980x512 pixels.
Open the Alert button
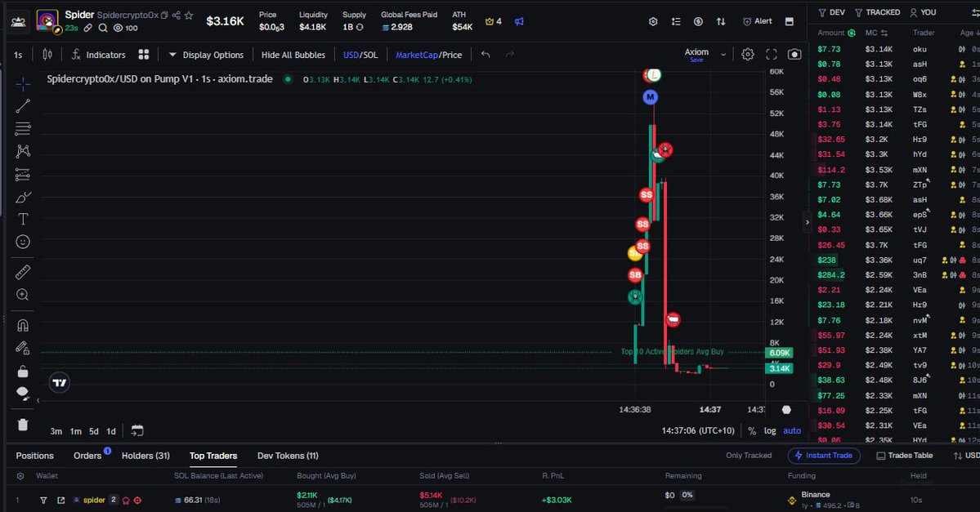(x=757, y=21)
